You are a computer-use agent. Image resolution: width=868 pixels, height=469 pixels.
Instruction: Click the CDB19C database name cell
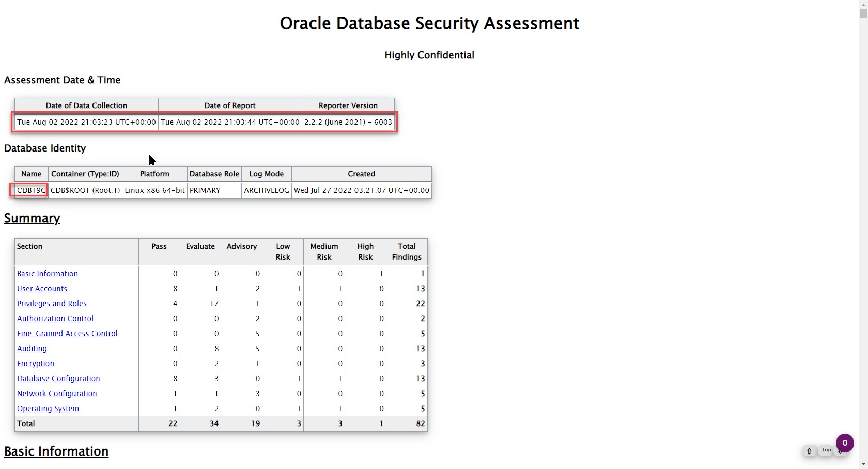coord(31,190)
